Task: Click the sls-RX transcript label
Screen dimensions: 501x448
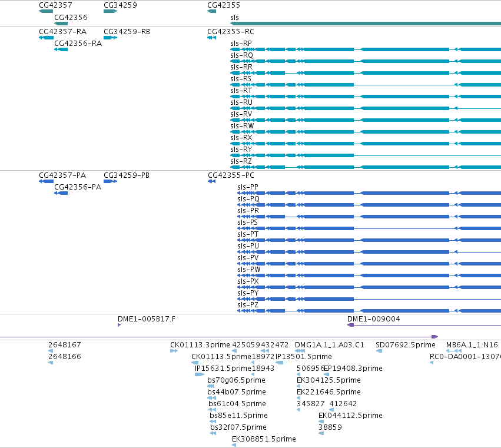Action: pos(241,138)
